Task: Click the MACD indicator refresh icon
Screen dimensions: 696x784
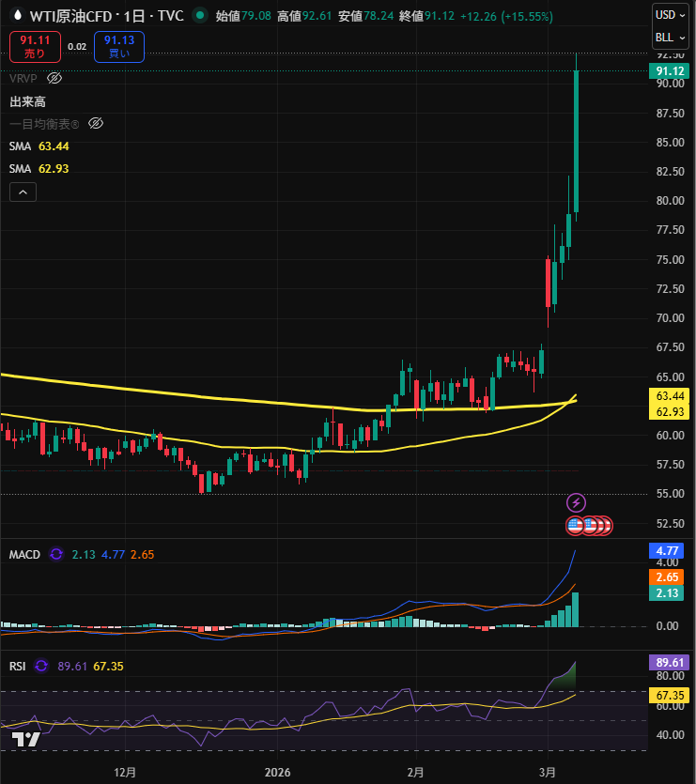Action: [x=56, y=555]
